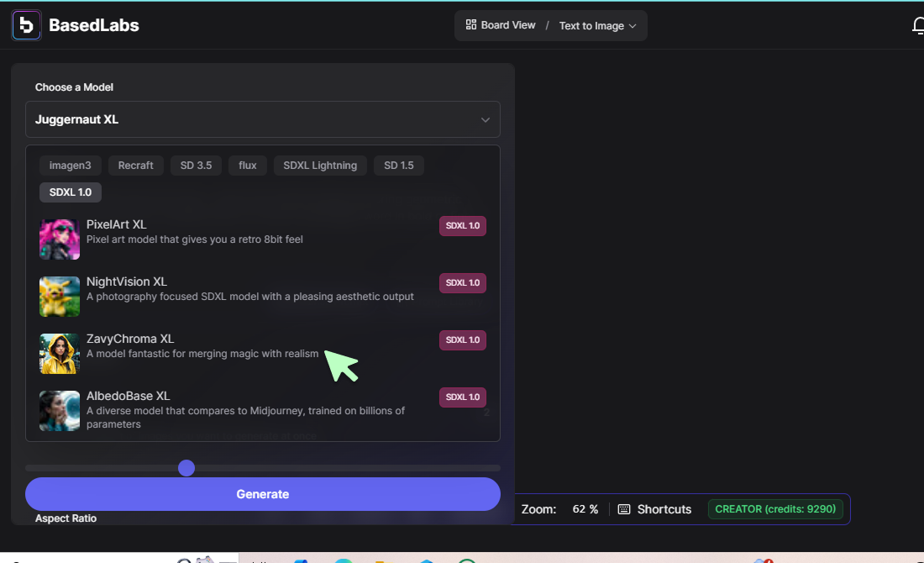Click the "A photography focused SDXL model" description
The width and height of the screenshot is (924, 563).
coord(250,297)
